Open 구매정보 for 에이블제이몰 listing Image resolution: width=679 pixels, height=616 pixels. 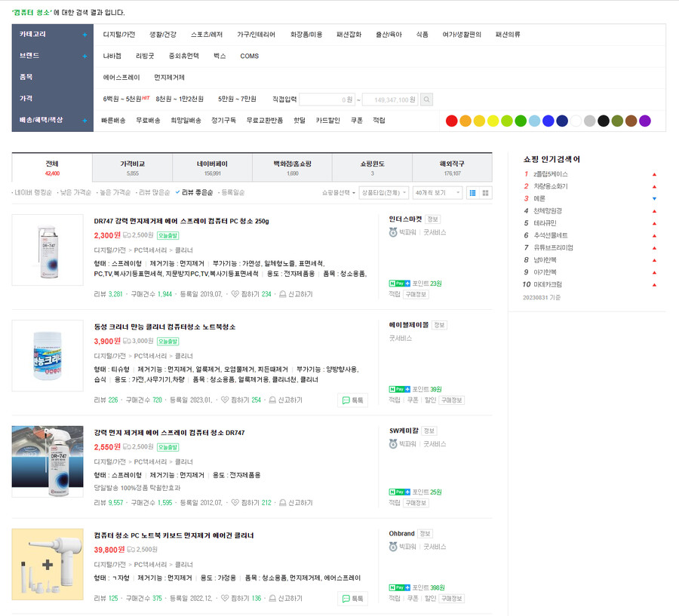tap(452, 400)
